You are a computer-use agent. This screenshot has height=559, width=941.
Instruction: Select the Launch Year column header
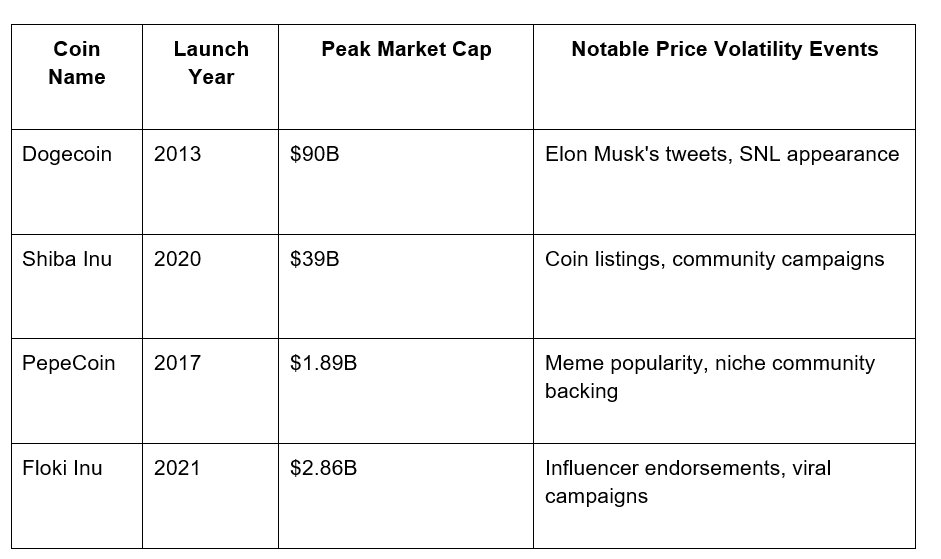(x=211, y=77)
